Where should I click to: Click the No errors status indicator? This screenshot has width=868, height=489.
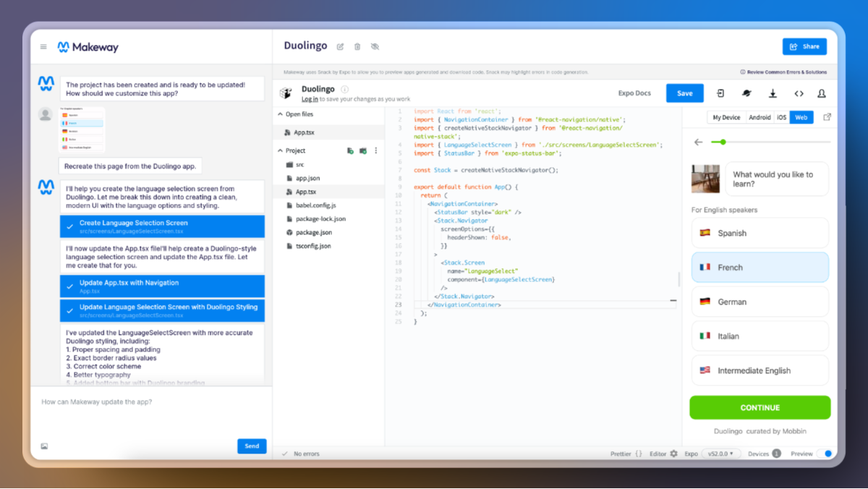[x=301, y=454]
